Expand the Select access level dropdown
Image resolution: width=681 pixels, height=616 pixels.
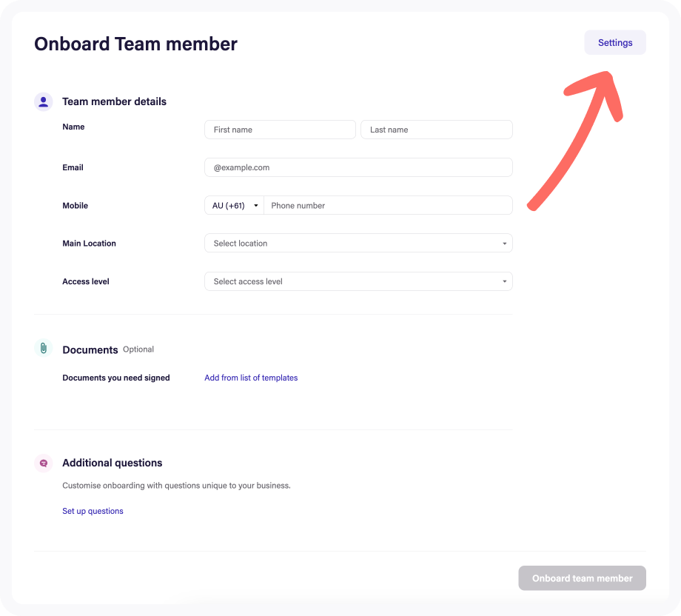click(x=358, y=281)
